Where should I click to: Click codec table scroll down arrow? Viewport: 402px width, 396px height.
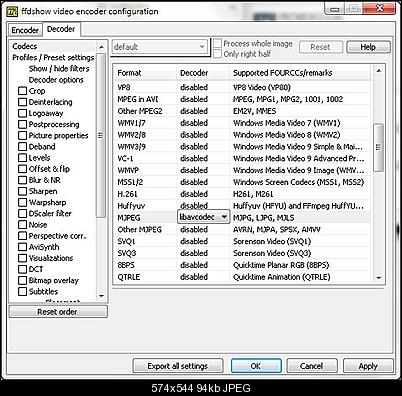[378, 277]
